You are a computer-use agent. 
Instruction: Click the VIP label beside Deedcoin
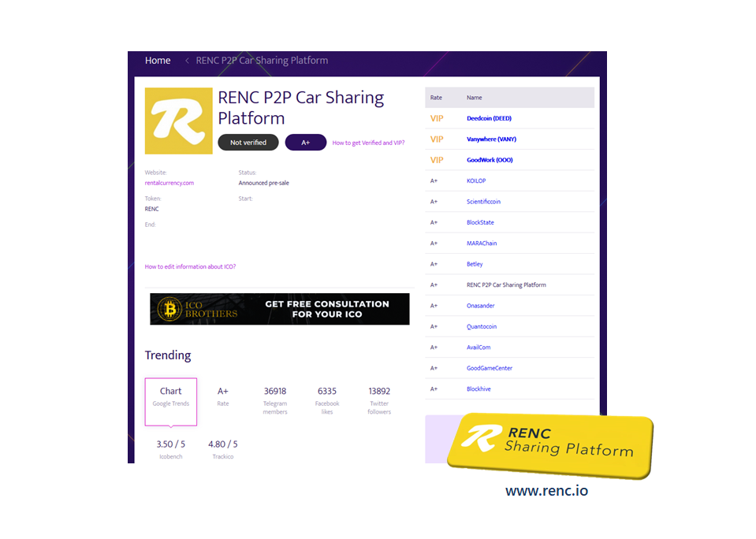[437, 118]
